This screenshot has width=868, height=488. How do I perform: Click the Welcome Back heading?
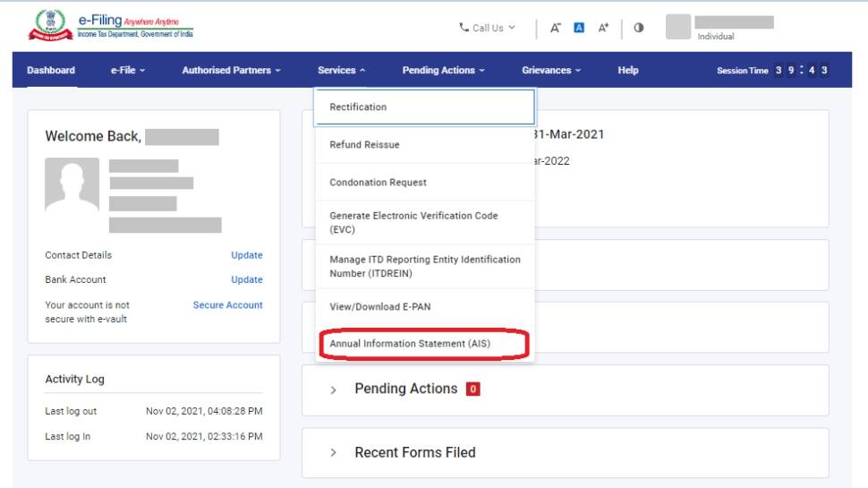(x=93, y=136)
